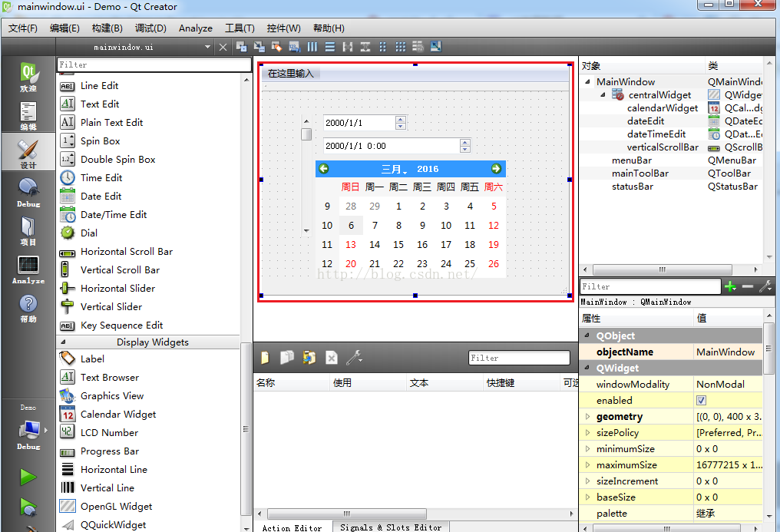
Task: Click the Edit Buddies toolbar icon
Action: [x=276, y=47]
